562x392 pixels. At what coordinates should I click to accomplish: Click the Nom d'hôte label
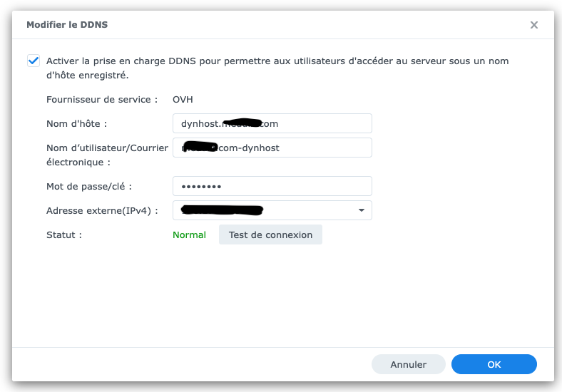pyautogui.click(x=76, y=123)
